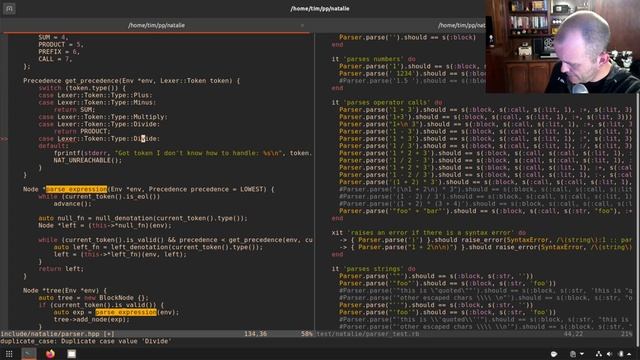Click the 44,22 position in right status line

click(573, 334)
